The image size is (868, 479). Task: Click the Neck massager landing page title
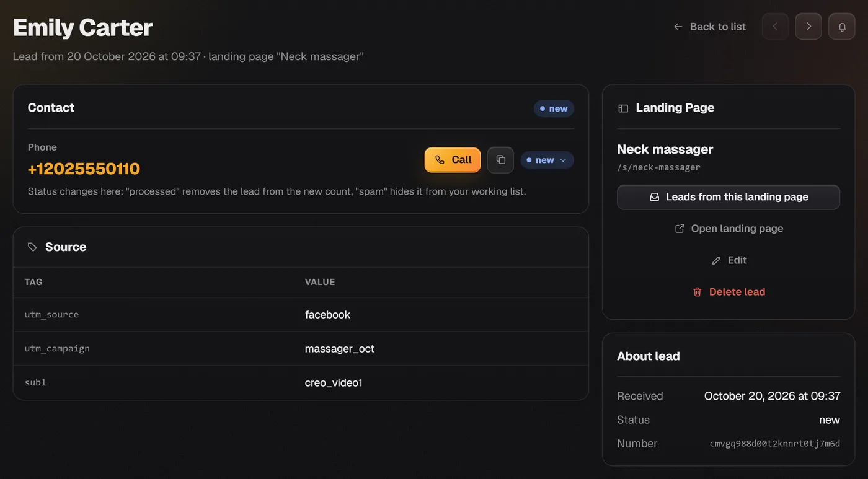click(665, 149)
